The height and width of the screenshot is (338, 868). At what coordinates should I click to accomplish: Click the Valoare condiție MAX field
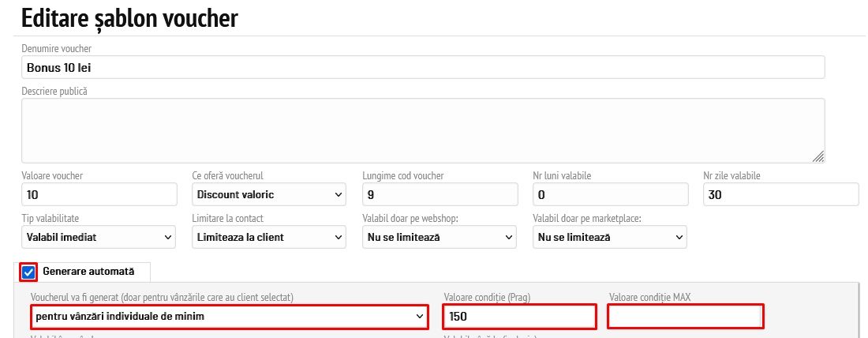(685, 317)
